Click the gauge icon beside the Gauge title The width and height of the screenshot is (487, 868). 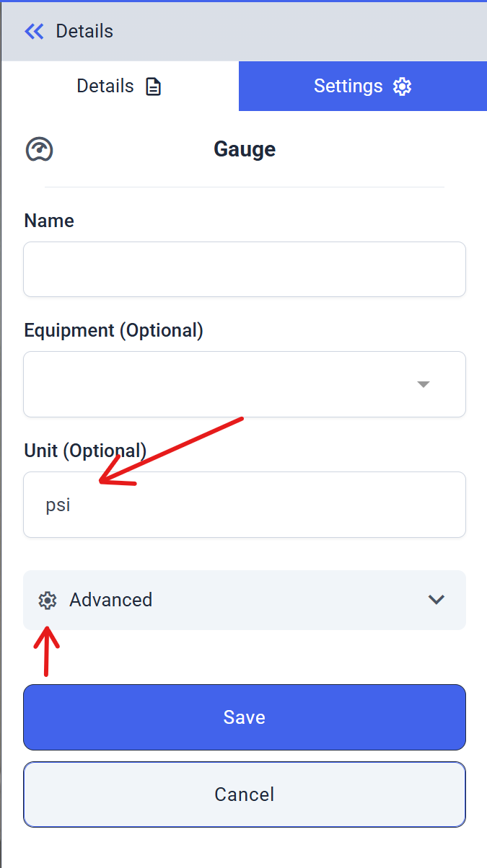pos(40,149)
